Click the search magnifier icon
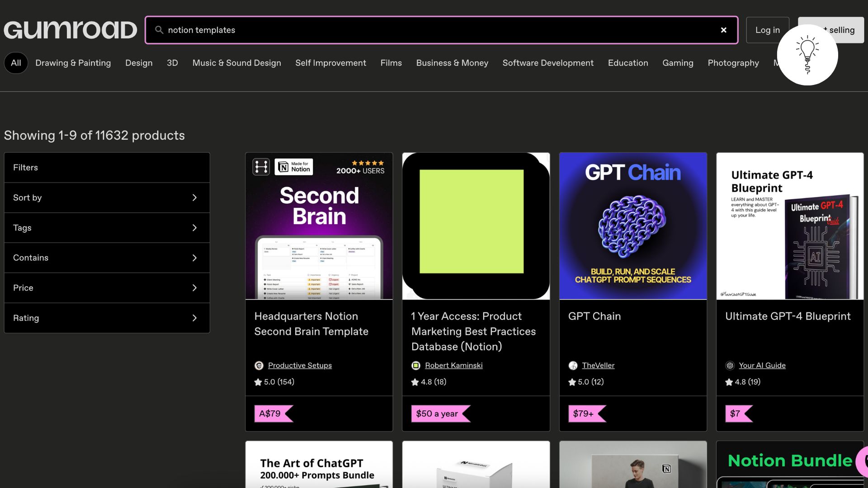Viewport: 868px width, 488px height. click(159, 30)
